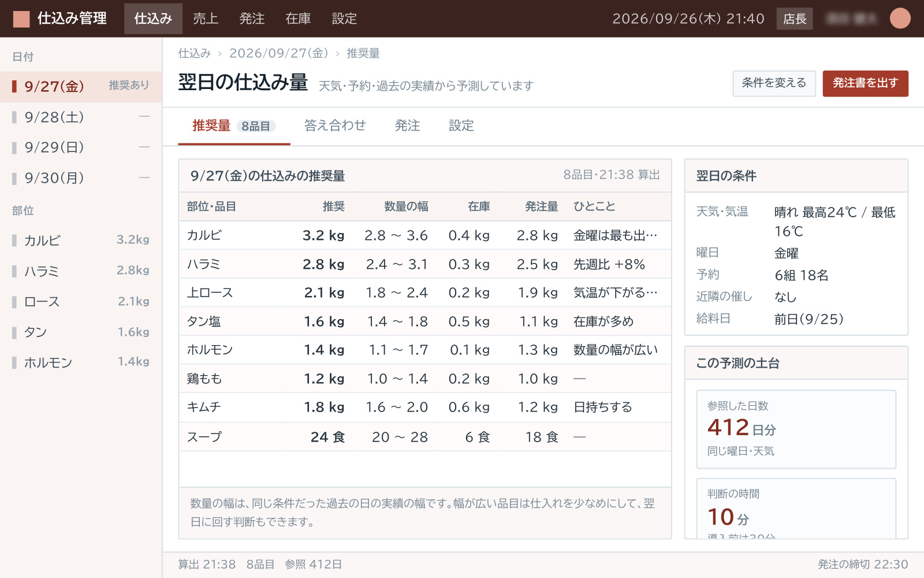Image resolution: width=924 pixels, height=578 pixels.
Task: Open the 売上 top menu
Action: tap(206, 18)
